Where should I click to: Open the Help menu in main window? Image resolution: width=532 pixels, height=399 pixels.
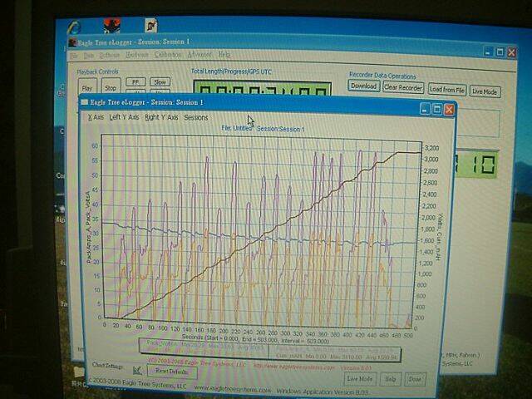[x=224, y=54]
